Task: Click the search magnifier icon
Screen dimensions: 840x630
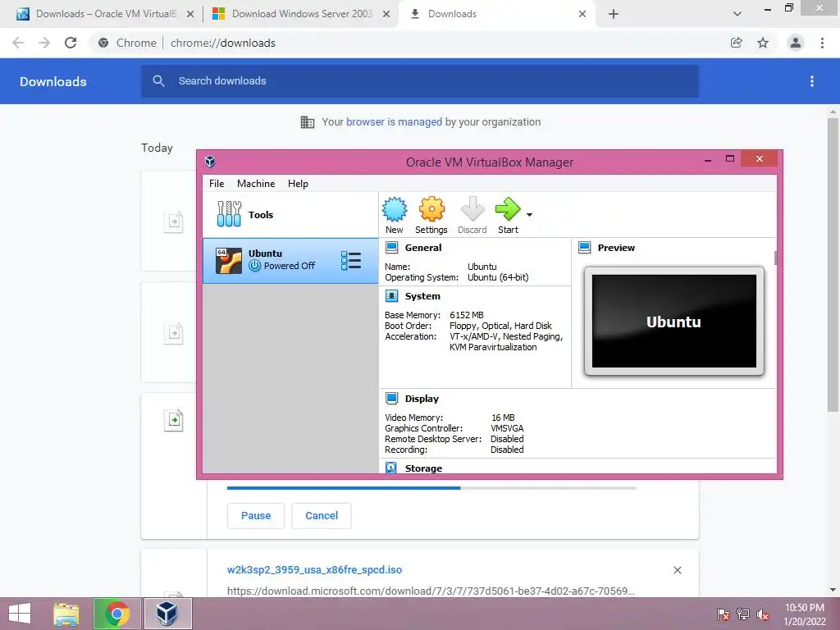Action: (x=158, y=81)
